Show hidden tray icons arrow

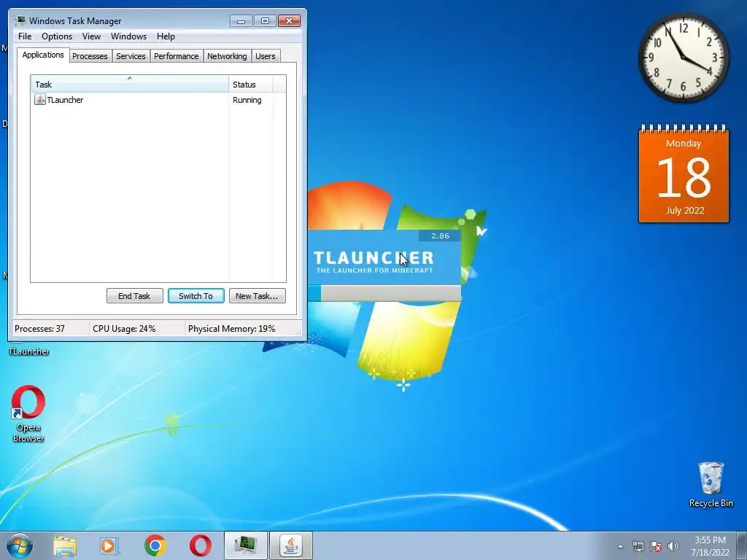tap(620, 546)
